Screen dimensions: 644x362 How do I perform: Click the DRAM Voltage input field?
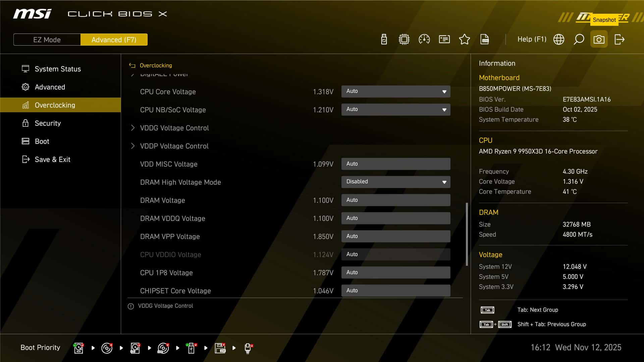(396, 200)
